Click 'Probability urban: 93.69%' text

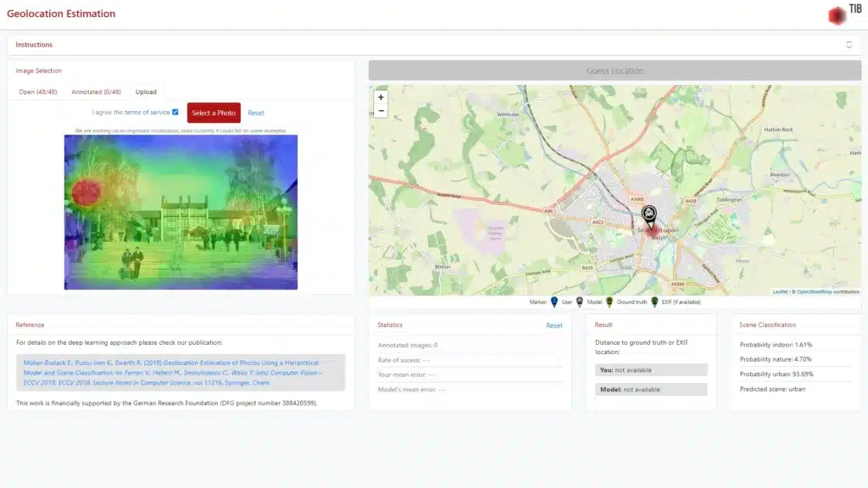pyautogui.click(x=776, y=374)
